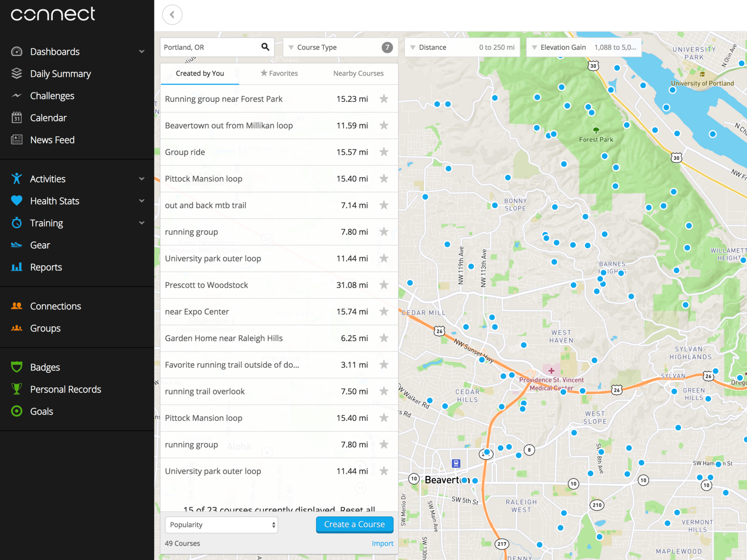Open Calendar via its sidebar icon
This screenshot has height=560, width=747.
[x=17, y=118]
